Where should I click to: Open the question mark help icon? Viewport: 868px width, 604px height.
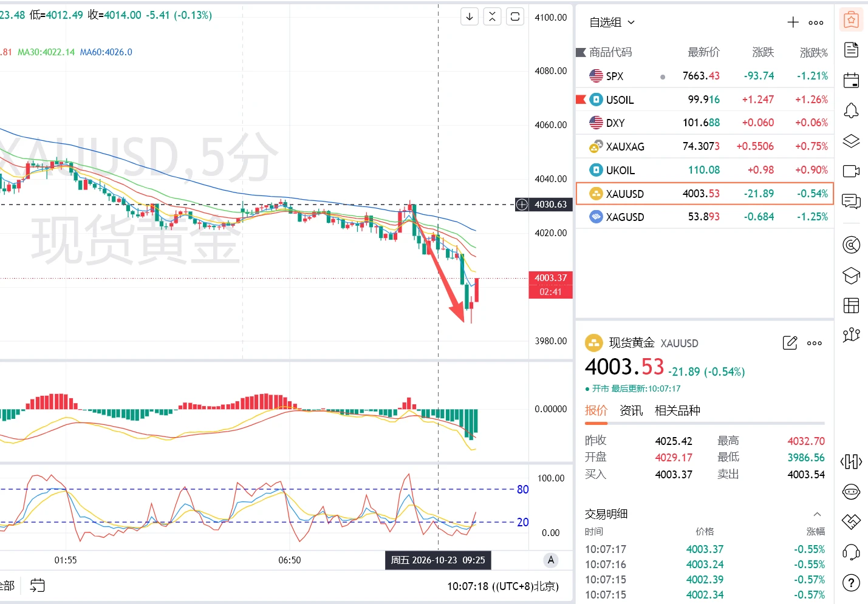coord(851,582)
